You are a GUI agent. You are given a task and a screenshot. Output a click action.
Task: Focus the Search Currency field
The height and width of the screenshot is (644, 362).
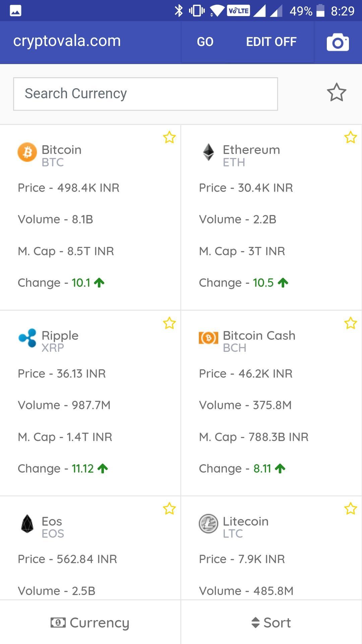coord(145,94)
